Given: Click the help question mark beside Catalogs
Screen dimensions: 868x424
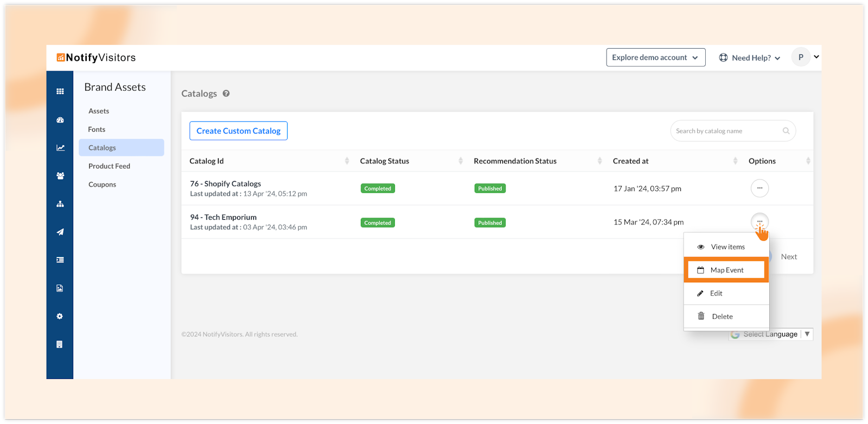Looking at the screenshot, I should pyautogui.click(x=226, y=93).
